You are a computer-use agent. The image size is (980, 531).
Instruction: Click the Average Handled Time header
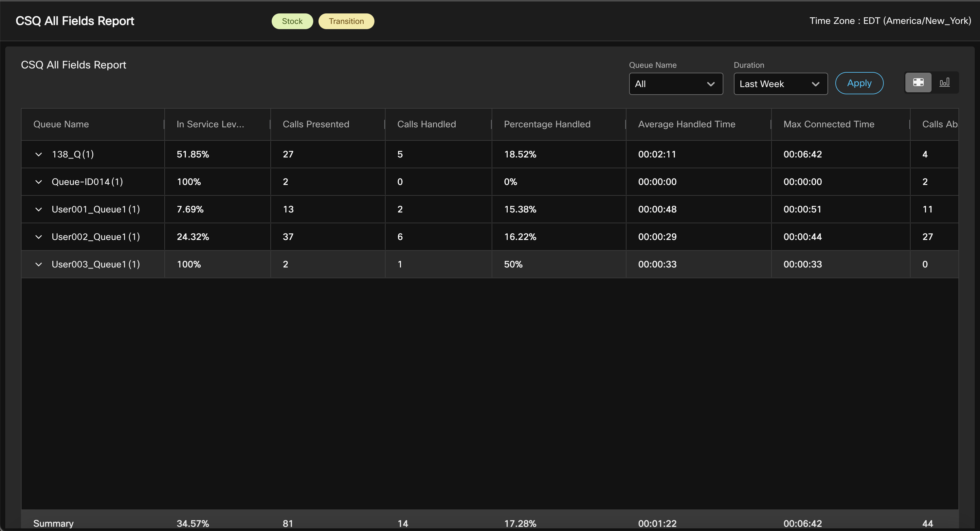[x=686, y=124]
